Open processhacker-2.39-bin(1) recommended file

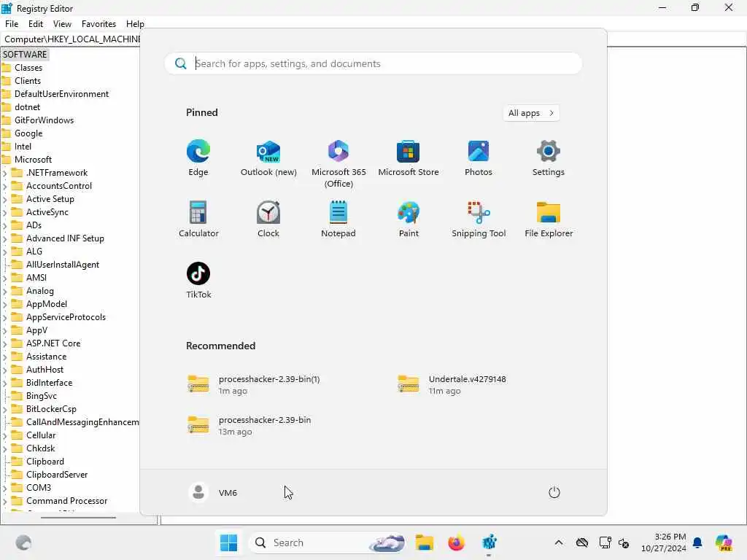255,384
